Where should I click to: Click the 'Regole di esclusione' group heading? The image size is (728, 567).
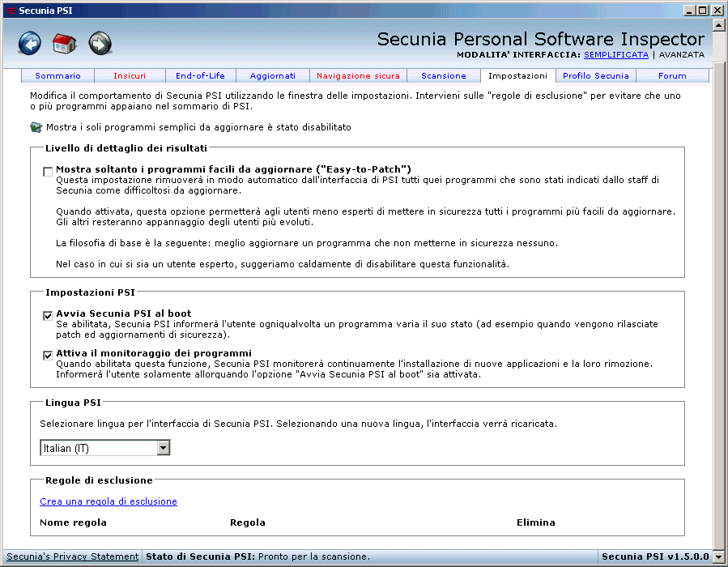[x=99, y=480]
